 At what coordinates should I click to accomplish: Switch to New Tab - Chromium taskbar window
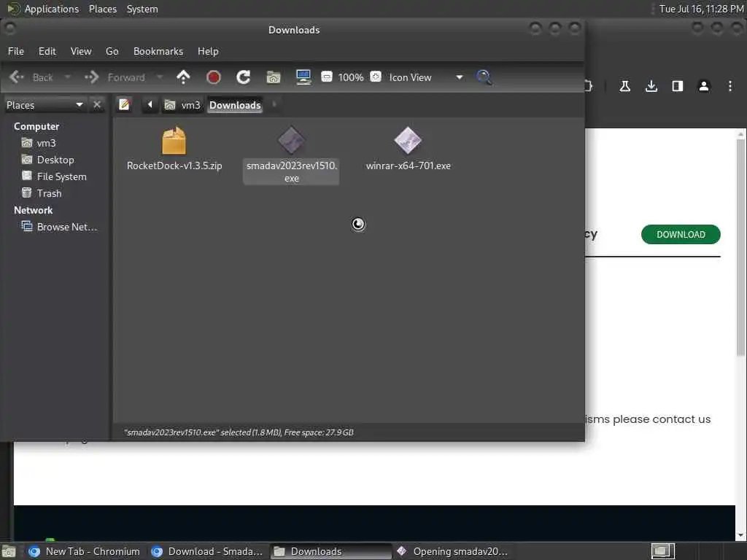coord(85,551)
